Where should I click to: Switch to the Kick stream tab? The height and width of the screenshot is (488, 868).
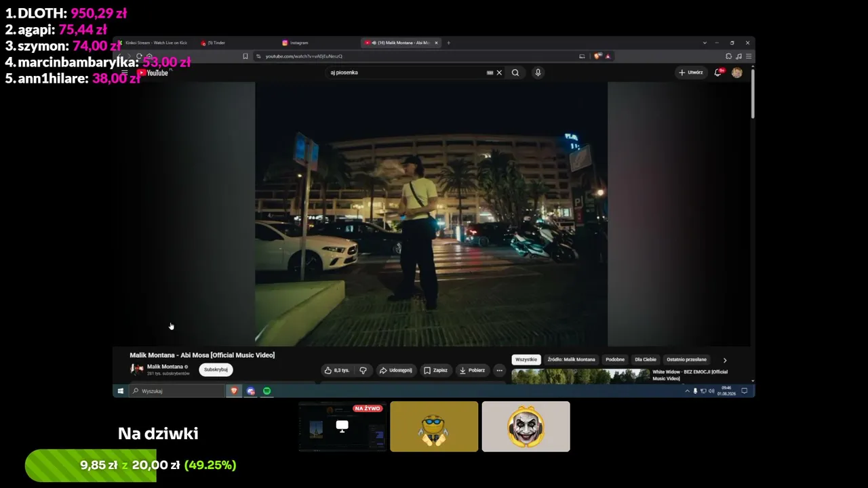tap(155, 43)
